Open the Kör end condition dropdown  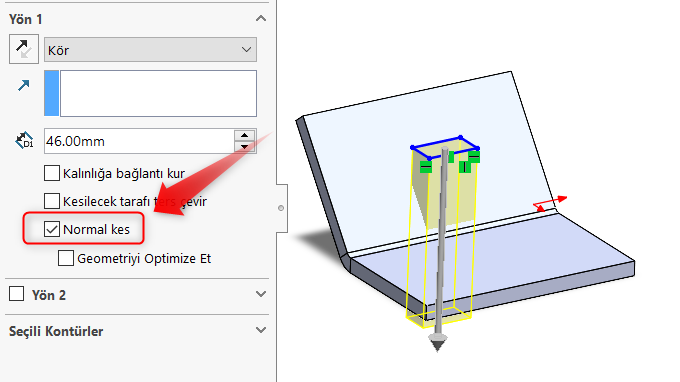150,50
